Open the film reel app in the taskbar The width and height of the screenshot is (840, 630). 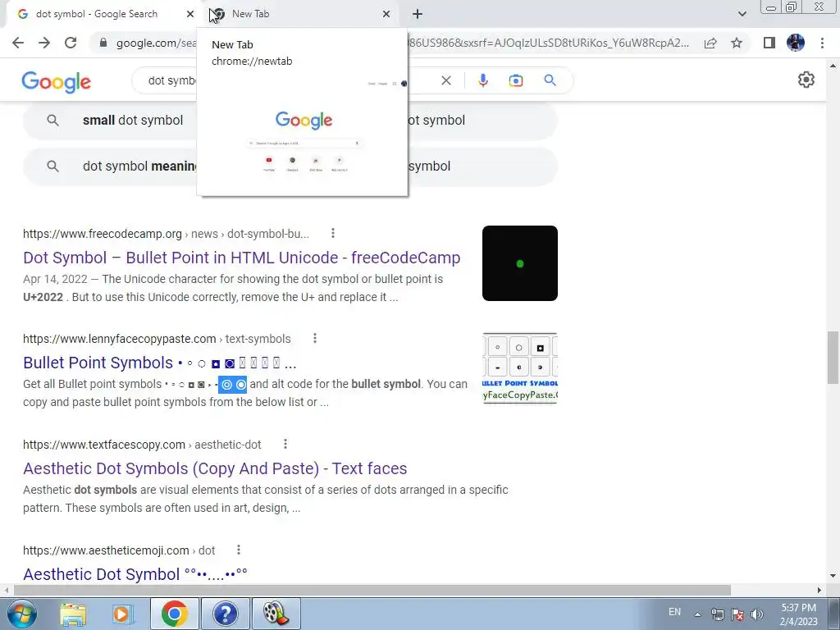coord(276,614)
